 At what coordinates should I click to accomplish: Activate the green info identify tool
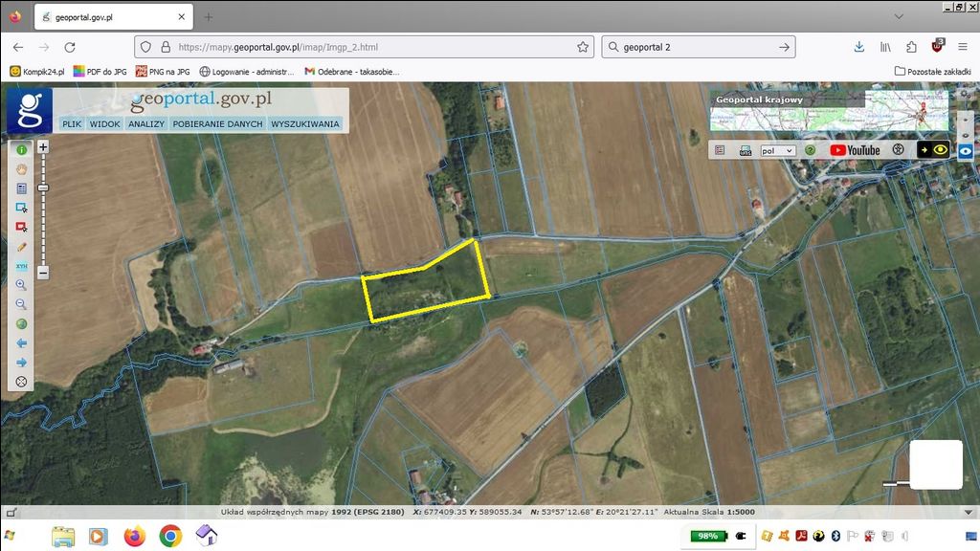pyautogui.click(x=21, y=149)
